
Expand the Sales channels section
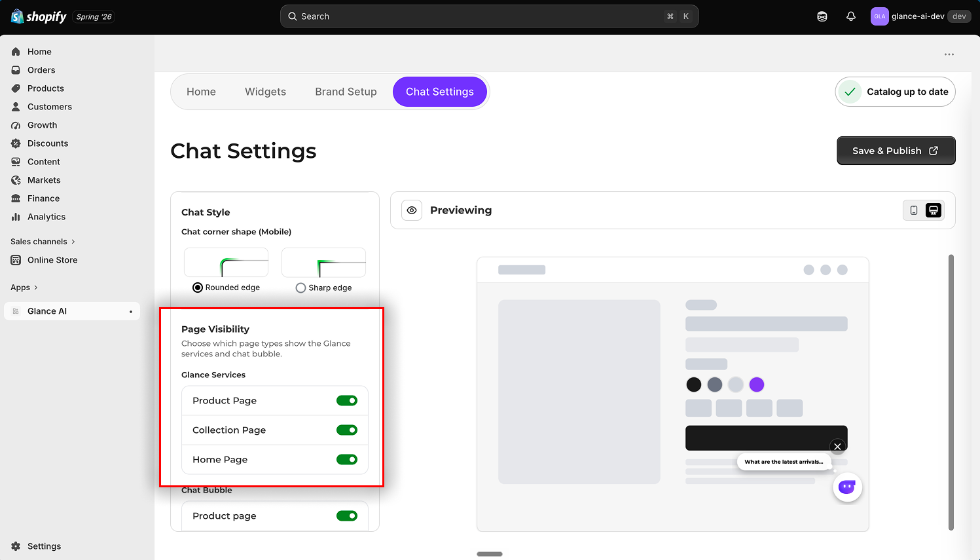(x=43, y=242)
